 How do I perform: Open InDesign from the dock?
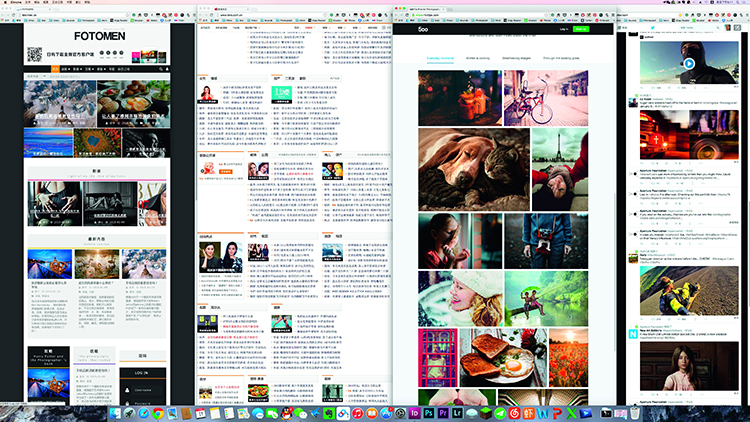pos(413,412)
